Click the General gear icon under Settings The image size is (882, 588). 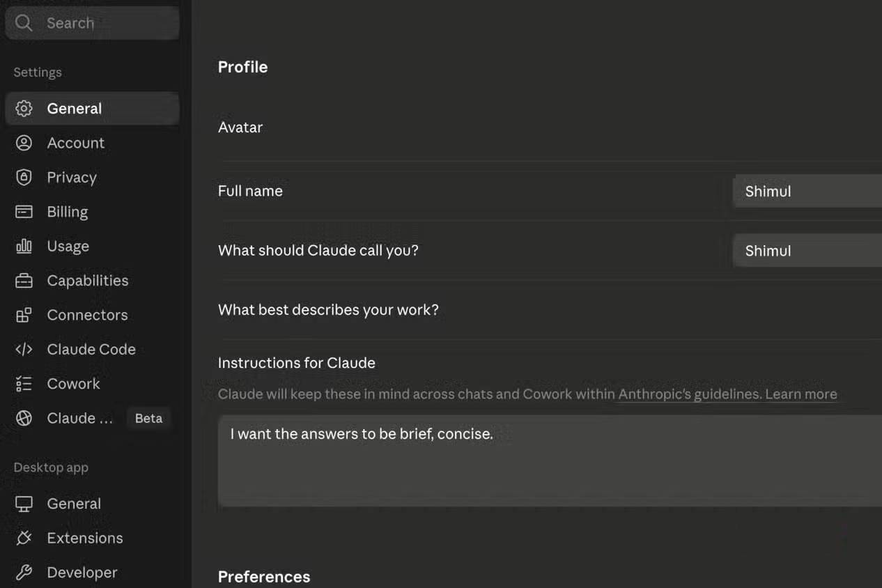24,109
